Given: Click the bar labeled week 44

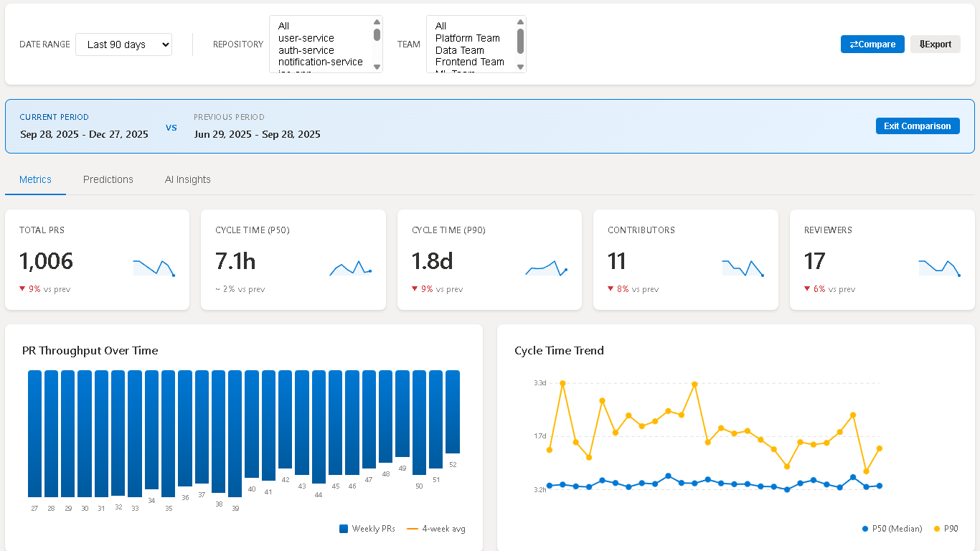Looking at the screenshot, I should [319, 428].
